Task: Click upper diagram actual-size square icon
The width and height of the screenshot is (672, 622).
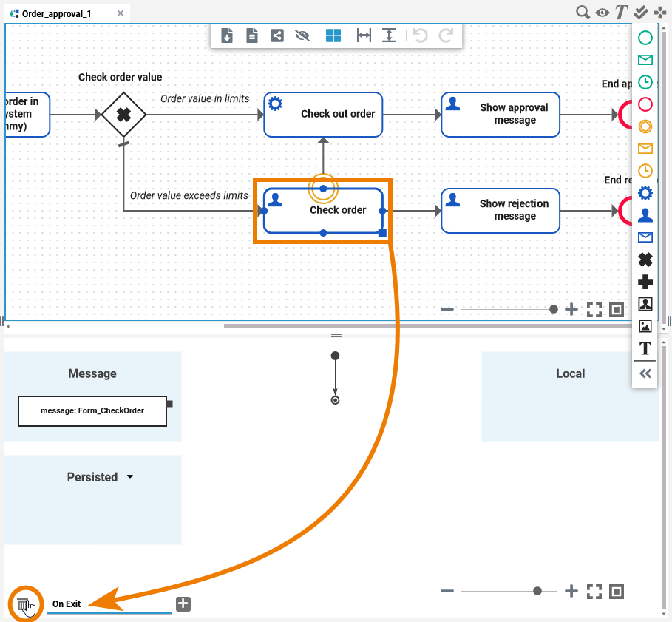Action: tap(617, 309)
